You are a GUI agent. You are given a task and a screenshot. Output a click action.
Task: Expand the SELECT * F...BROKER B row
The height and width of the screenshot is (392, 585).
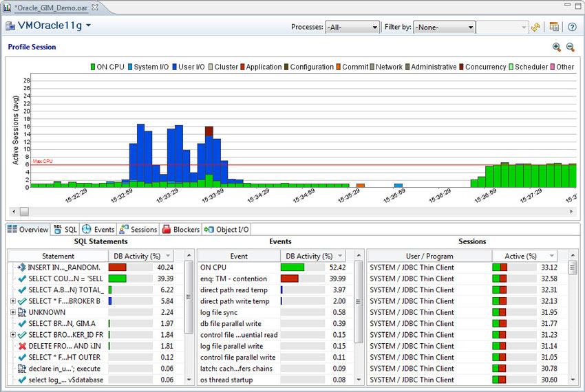coord(12,301)
